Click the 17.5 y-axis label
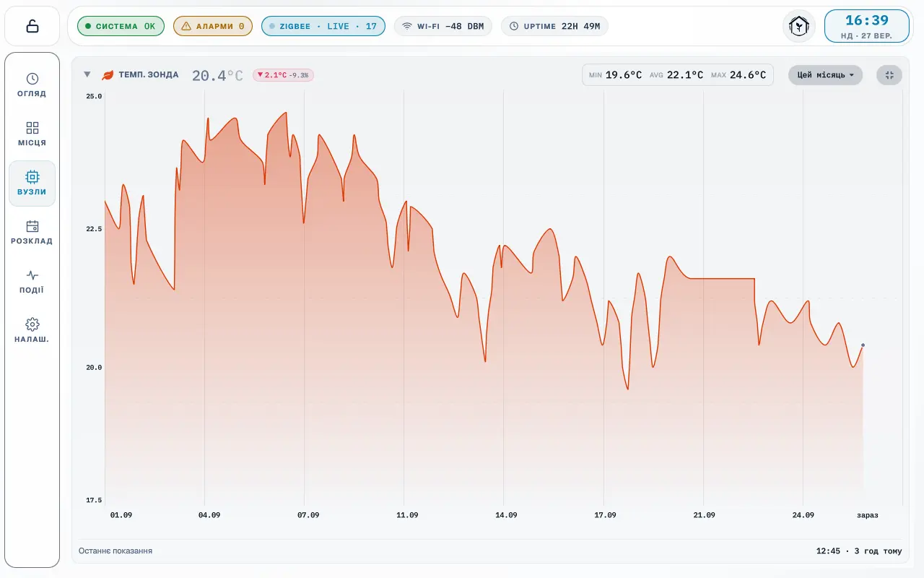 click(x=94, y=500)
